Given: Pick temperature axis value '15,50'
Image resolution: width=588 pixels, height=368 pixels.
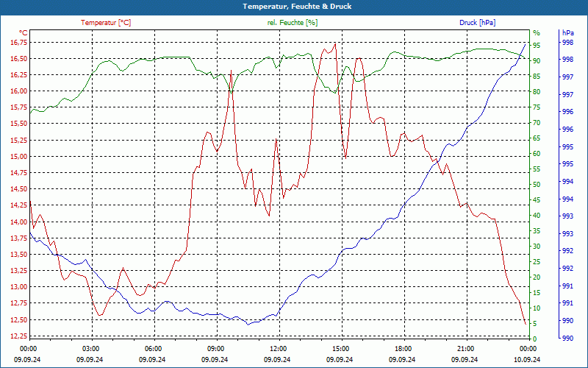Looking at the screenshot, I should click(19, 124).
